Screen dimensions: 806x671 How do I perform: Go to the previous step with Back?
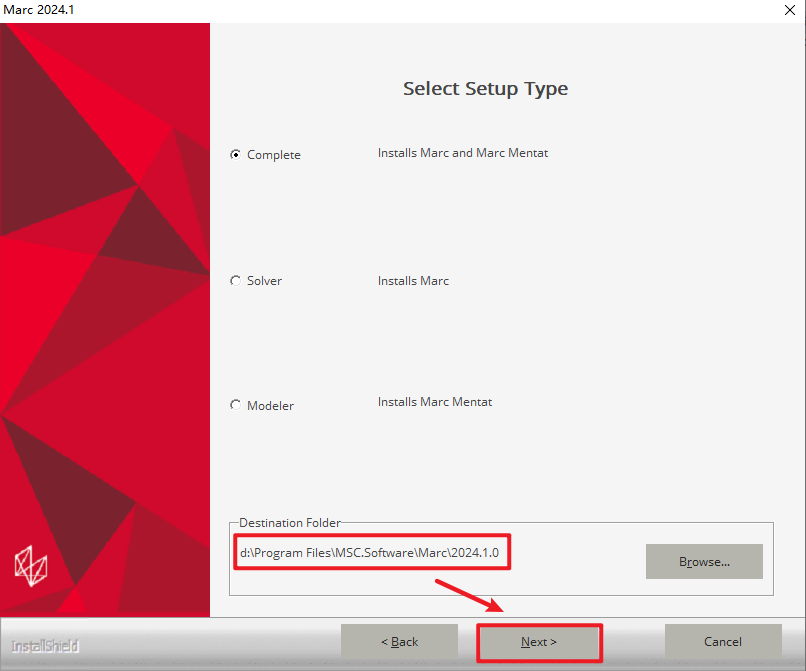[399, 642]
